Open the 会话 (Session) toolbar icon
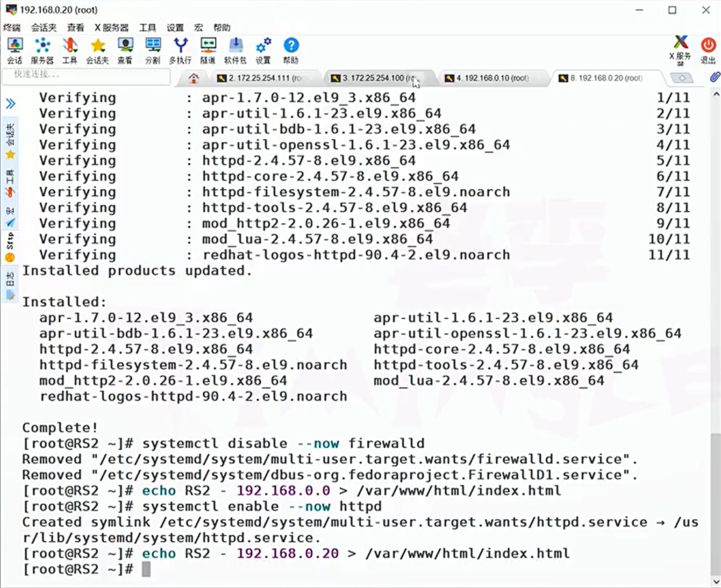Viewport: 721px width, 588px height. coord(15,50)
